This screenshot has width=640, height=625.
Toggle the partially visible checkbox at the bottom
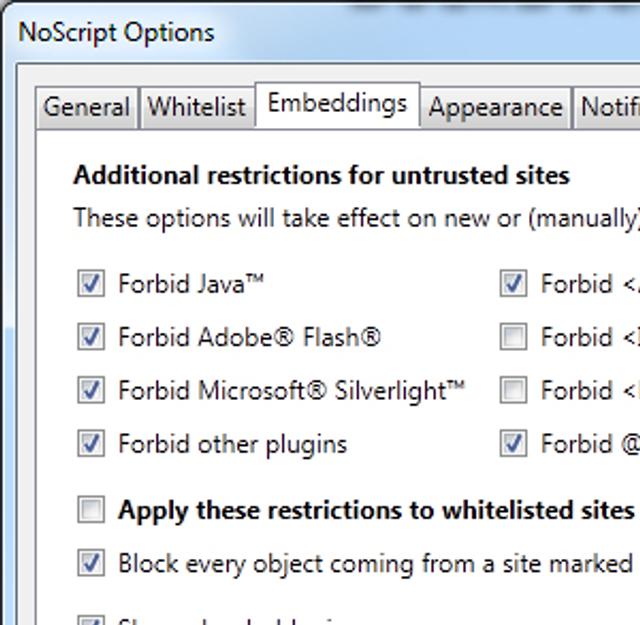click(91, 620)
